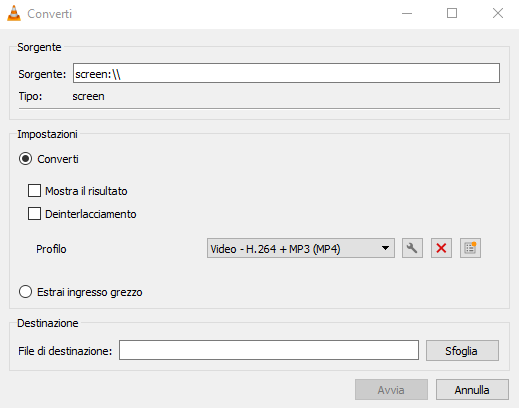Click the Sfoglia browse button
The width and height of the screenshot is (519, 408).
[462, 351]
